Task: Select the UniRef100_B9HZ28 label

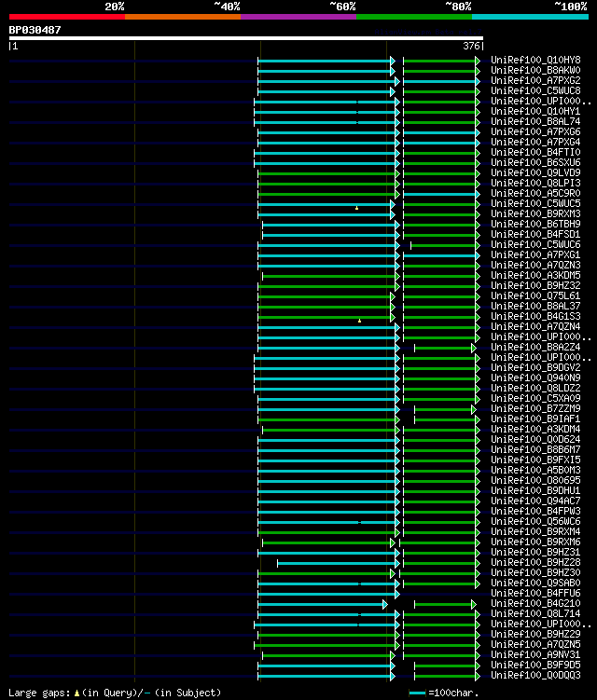Action: [535, 562]
